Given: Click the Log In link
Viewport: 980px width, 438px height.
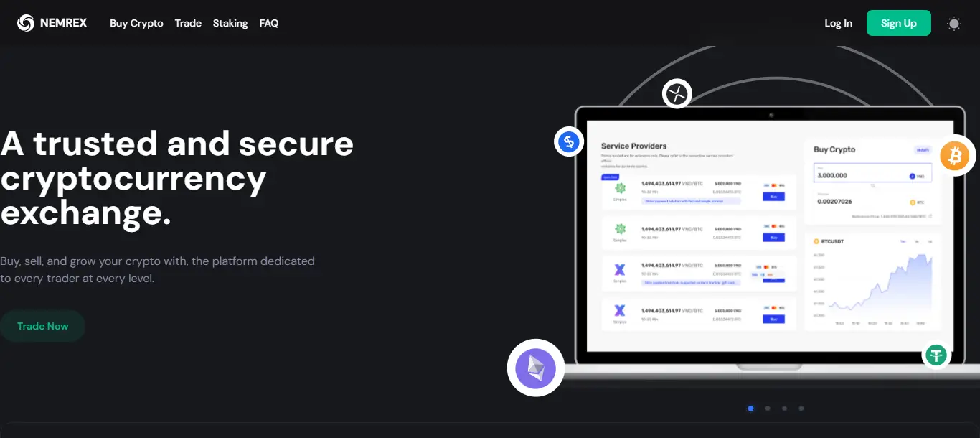Looking at the screenshot, I should click(x=838, y=23).
